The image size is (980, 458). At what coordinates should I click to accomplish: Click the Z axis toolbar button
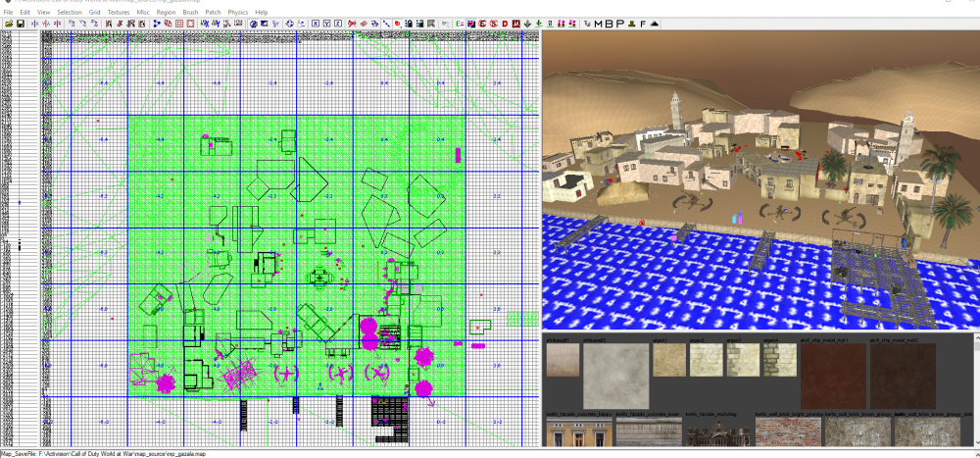click(x=339, y=21)
